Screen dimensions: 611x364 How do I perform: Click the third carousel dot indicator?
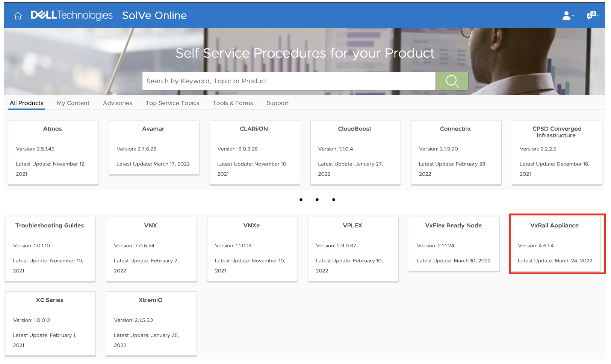coord(333,200)
